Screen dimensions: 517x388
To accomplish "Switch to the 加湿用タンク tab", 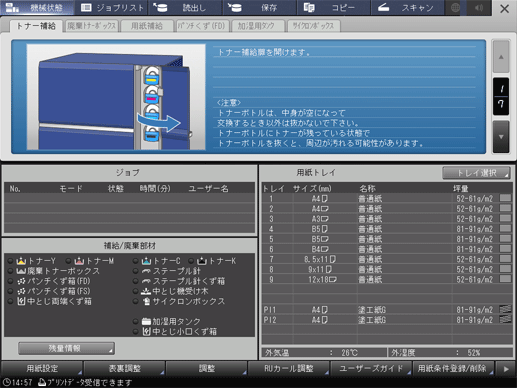I will coord(257,26).
